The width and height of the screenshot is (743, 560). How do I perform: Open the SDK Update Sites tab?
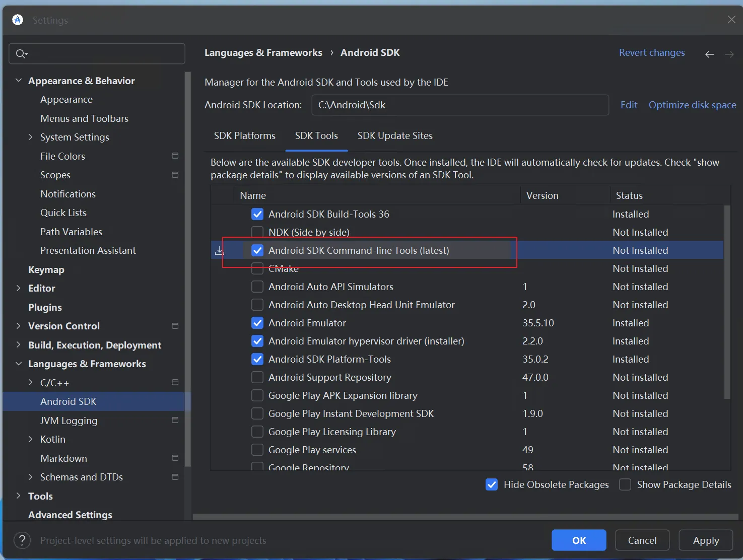pyautogui.click(x=395, y=135)
